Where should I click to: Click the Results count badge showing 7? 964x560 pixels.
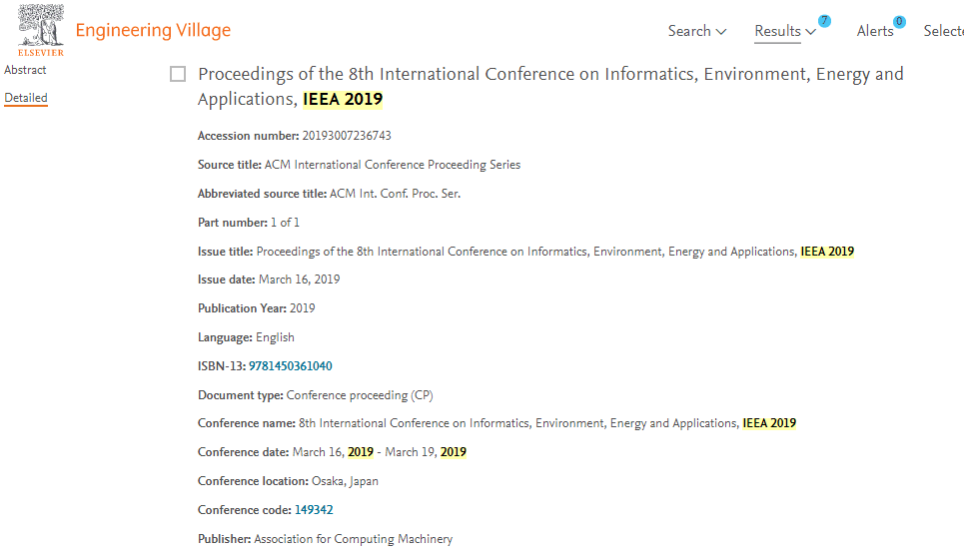coord(824,21)
